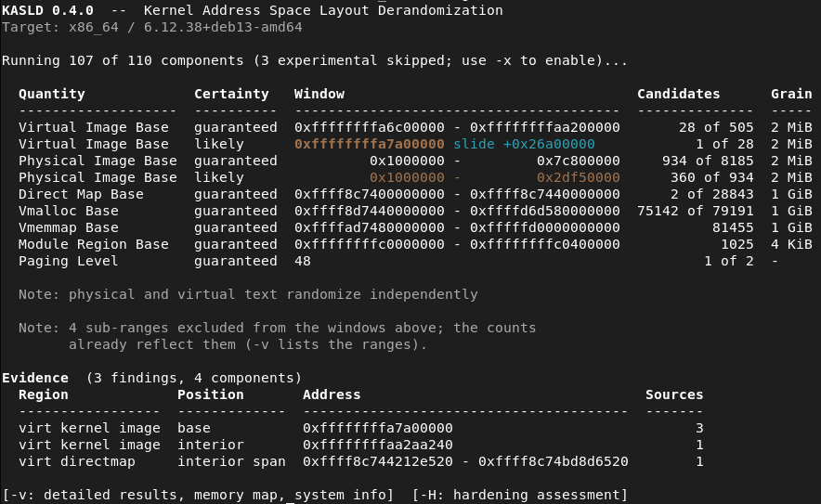Click the evidence base address 0xffffffffa7a00000

(378, 428)
